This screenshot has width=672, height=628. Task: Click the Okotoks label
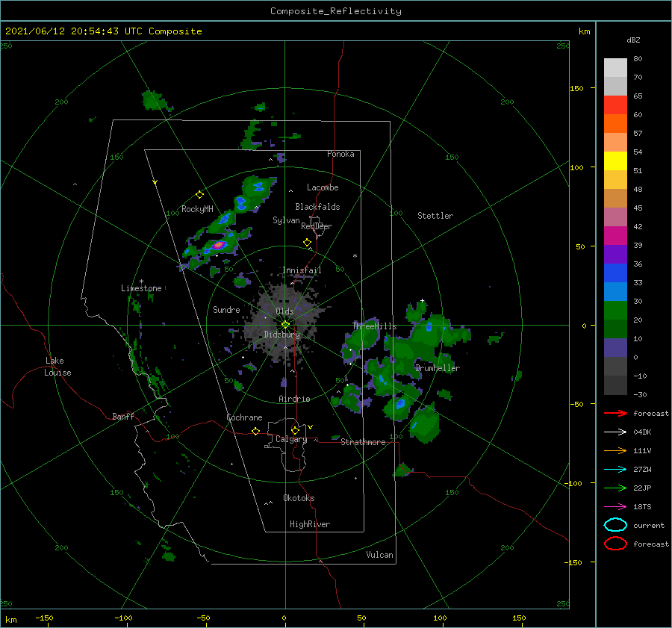pos(299,498)
